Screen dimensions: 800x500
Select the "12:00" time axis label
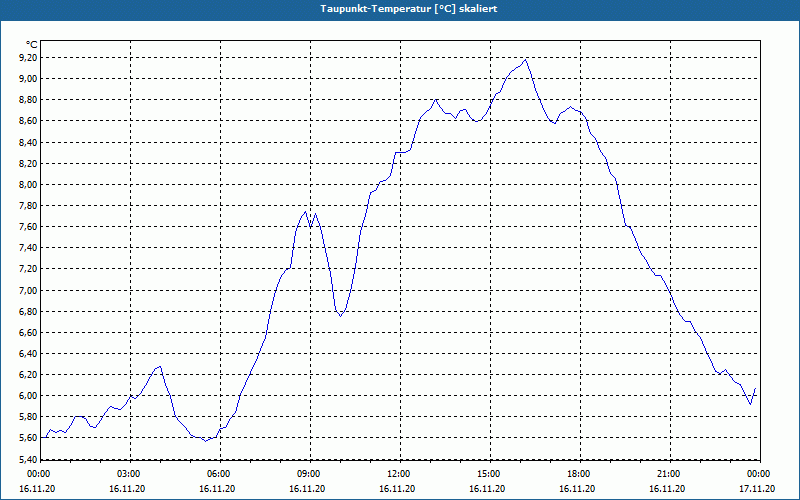tap(397, 474)
